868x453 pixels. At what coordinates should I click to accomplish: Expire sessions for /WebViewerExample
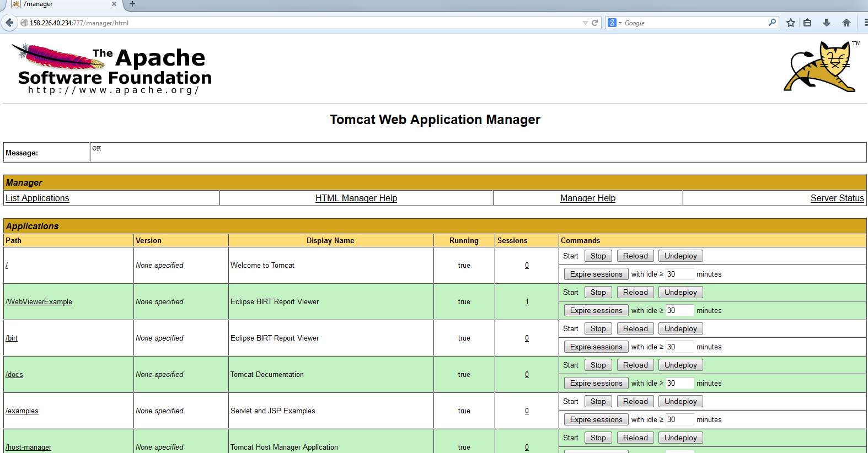[x=596, y=310]
